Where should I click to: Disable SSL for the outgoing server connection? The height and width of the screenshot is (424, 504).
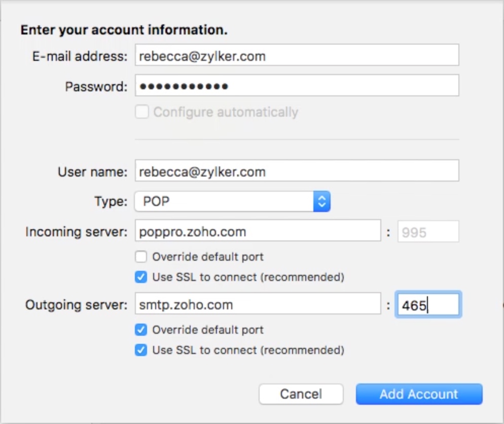pyautogui.click(x=141, y=350)
